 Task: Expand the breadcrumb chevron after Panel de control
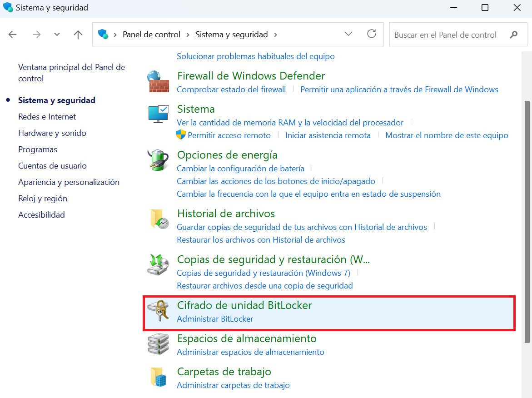(187, 34)
